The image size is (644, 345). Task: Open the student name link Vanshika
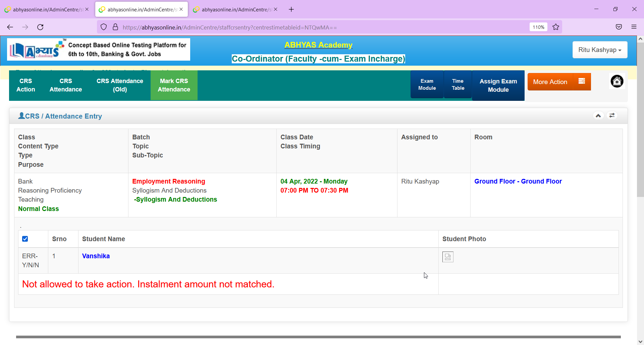coord(96,256)
